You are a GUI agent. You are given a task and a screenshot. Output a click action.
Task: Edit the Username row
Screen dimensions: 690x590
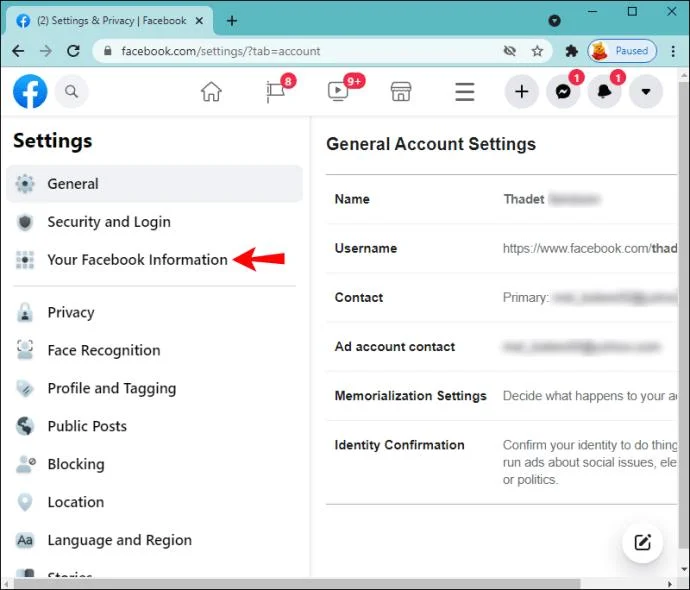[501, 249]
